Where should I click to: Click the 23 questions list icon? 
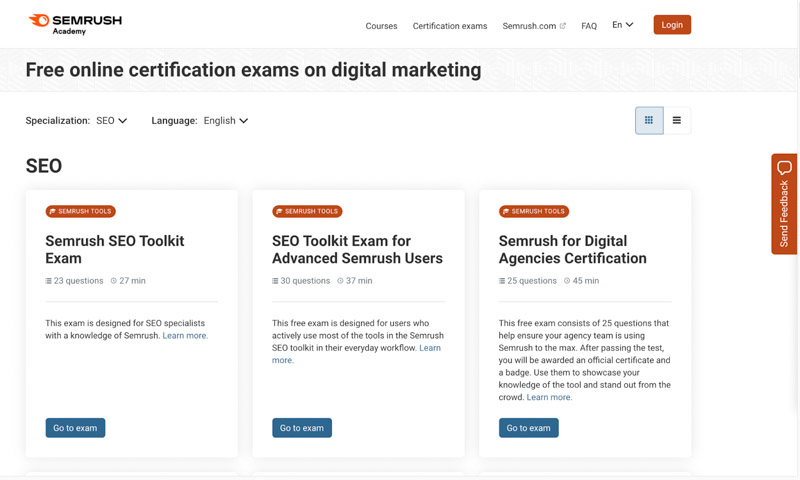(x=48, y=281)
